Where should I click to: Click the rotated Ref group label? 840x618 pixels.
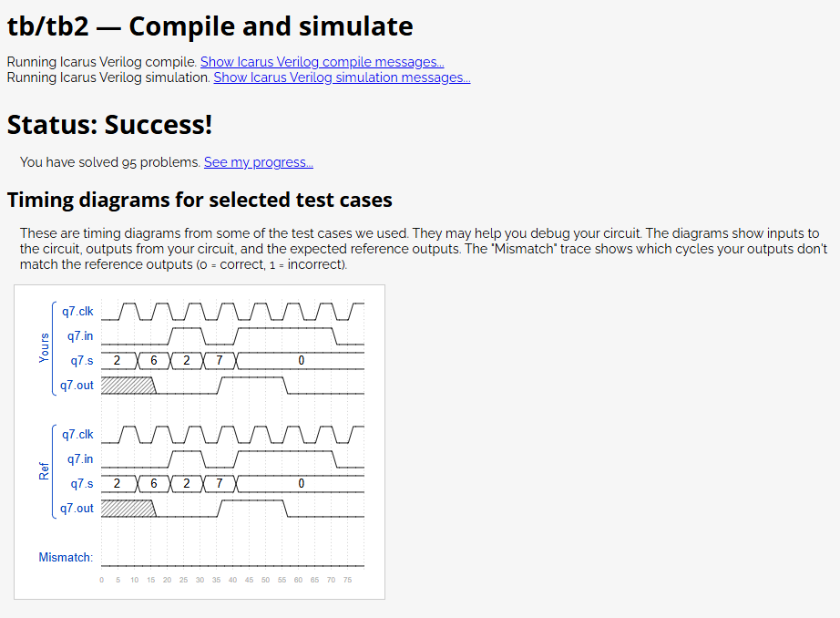44,471
